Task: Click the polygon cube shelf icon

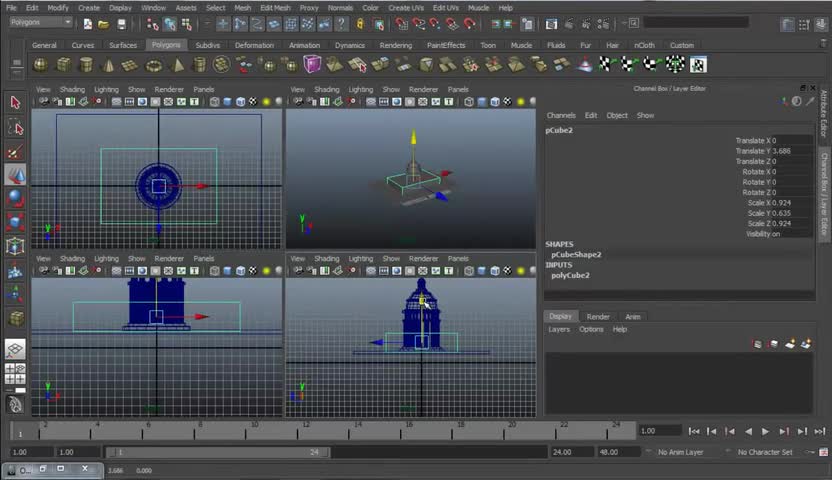Action: tap(63, 65)
